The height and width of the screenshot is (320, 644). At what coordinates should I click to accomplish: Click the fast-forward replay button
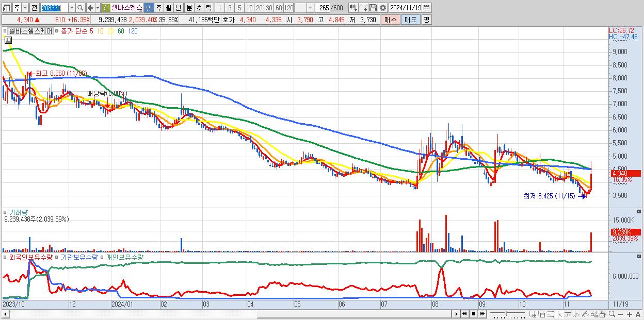(x=482, y=314)
